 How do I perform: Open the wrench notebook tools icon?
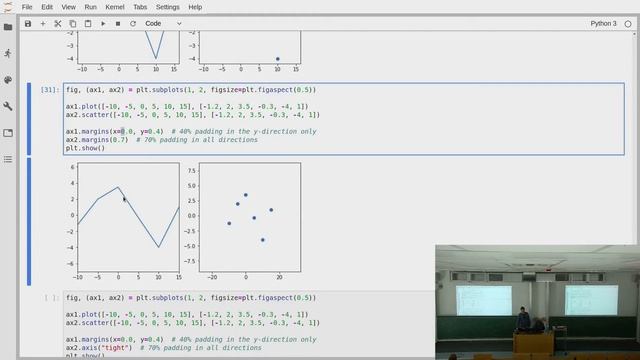pos(8,106)
